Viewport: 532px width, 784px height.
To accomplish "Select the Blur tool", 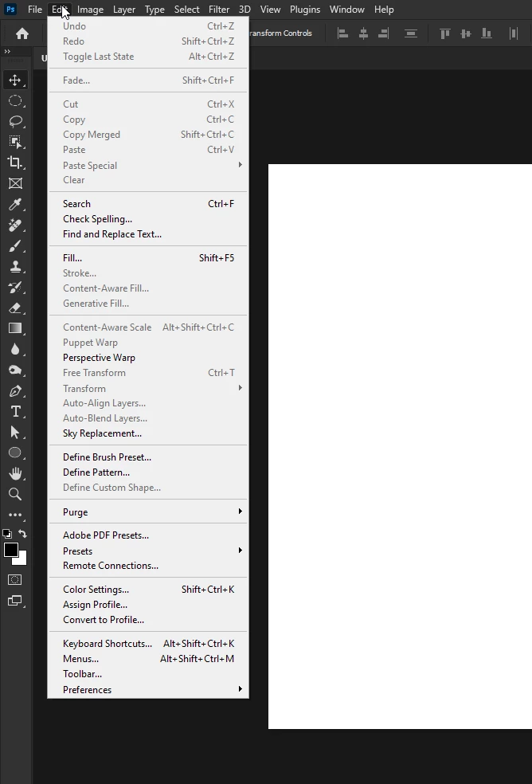I will tap(15, 349).
